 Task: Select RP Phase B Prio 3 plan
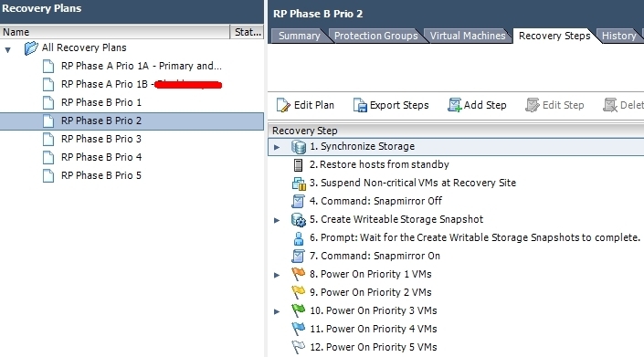pos(101,139)
